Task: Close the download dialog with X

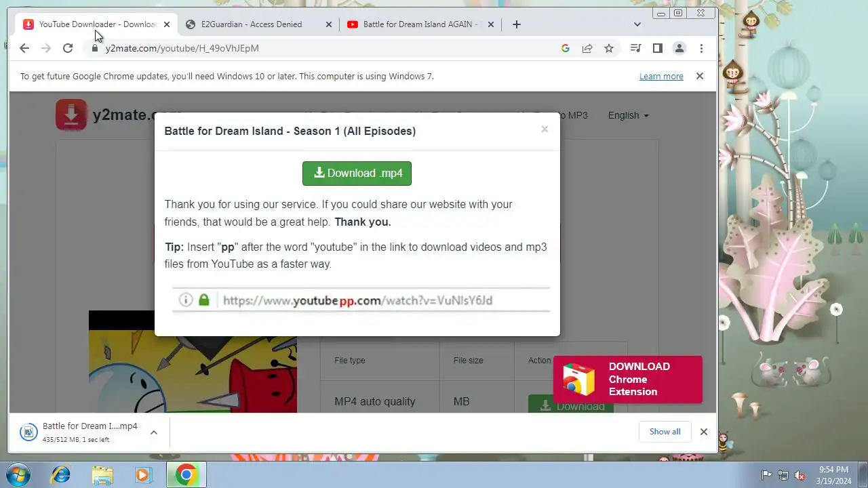Action: point(545,129)
